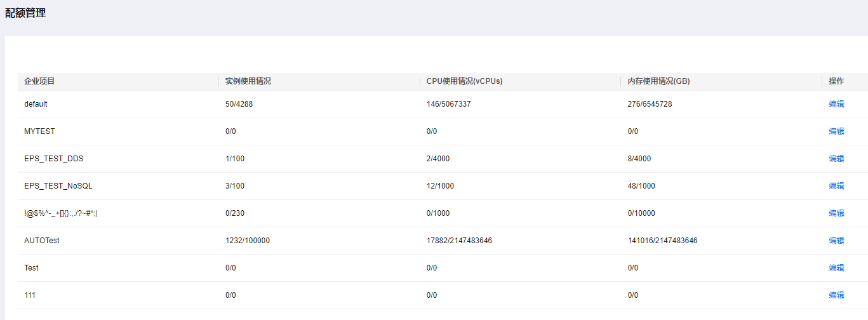Select the 实例使用情况 column header
The image size is (868, 320).
coord(248,81)
